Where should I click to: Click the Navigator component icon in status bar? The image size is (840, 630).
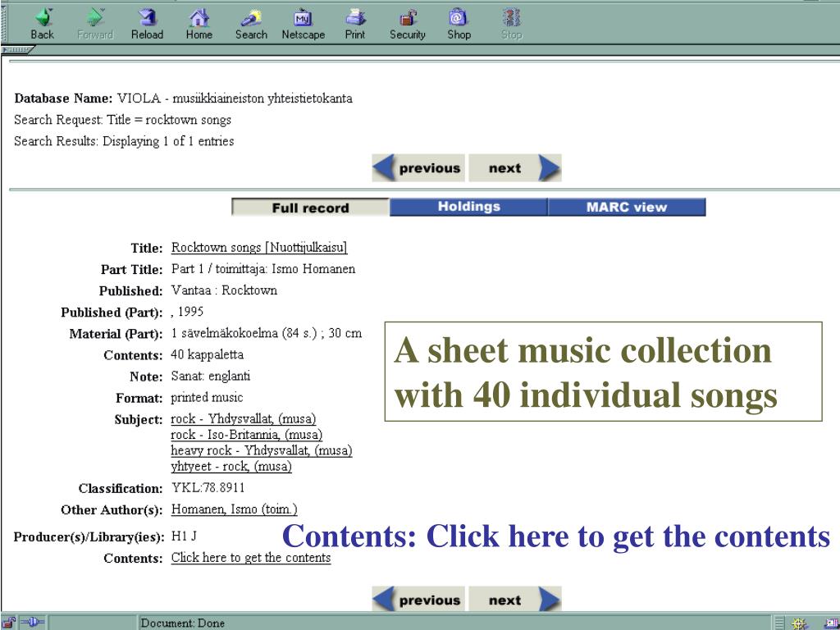tap(799, 623)
